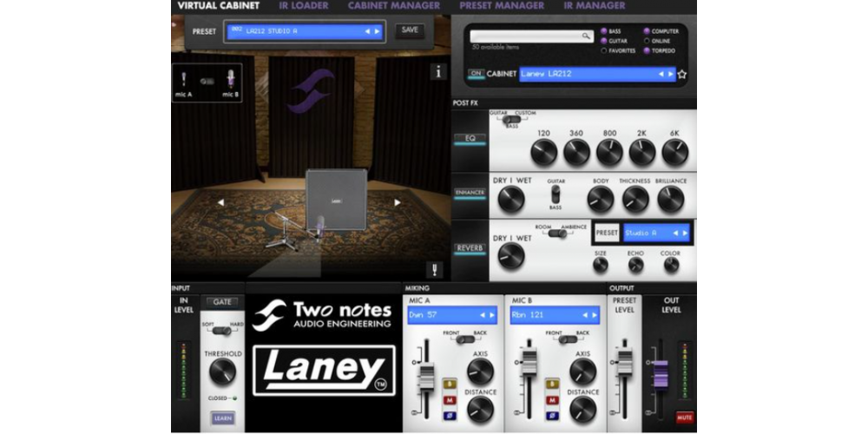Viewport: 868px width, 434px height.
Task: Click the reverb COLOR knob
Action: (671, 265)
